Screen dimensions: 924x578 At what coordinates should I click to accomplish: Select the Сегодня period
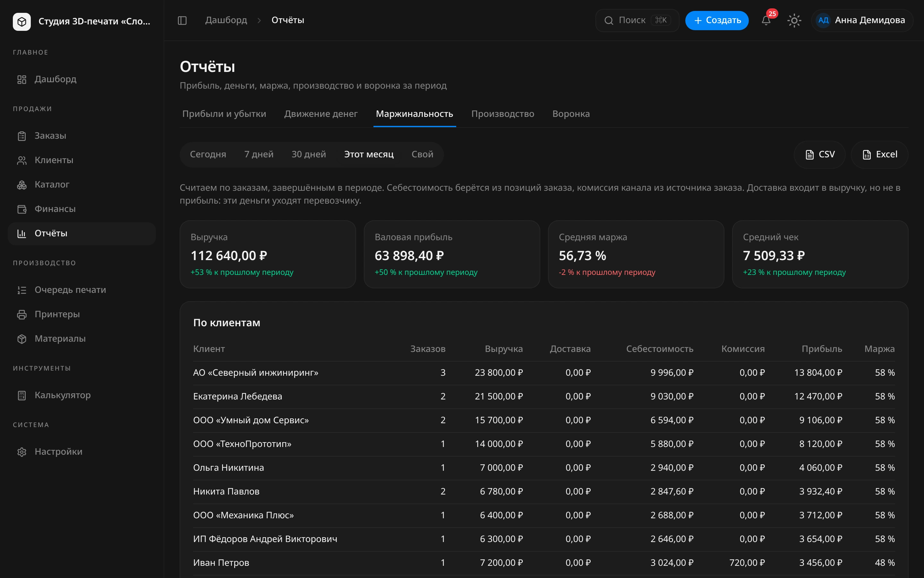pyautogui.click(x=208, y=154)
